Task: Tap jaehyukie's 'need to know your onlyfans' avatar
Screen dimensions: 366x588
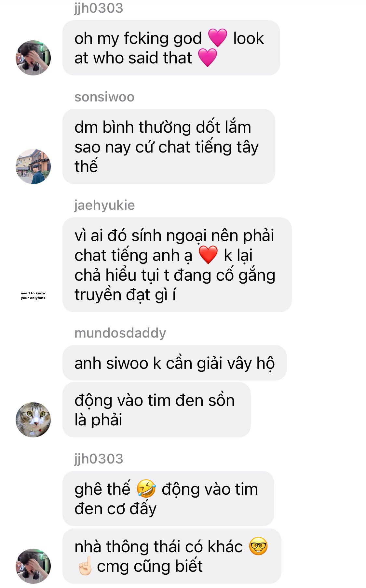Action: click(x=33, y=295)
